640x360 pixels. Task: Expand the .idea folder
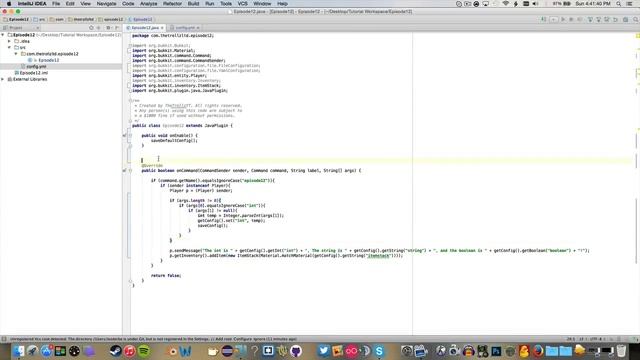[9, 41]
